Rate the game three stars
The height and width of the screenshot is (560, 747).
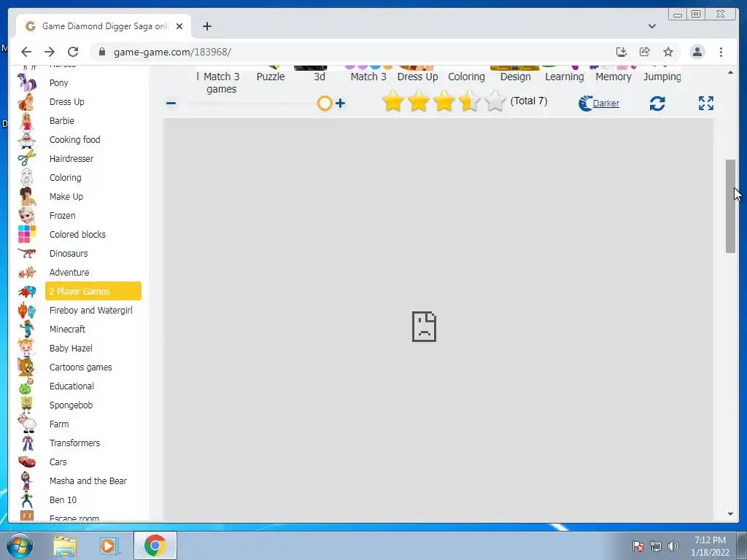click(444, 101)
